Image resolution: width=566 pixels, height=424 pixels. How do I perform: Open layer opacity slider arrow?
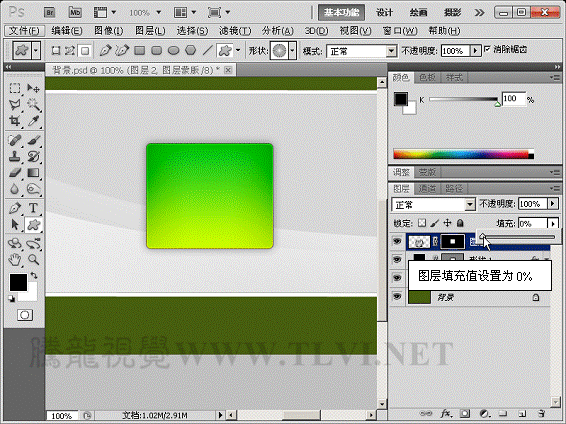click(x=553, y=204)
